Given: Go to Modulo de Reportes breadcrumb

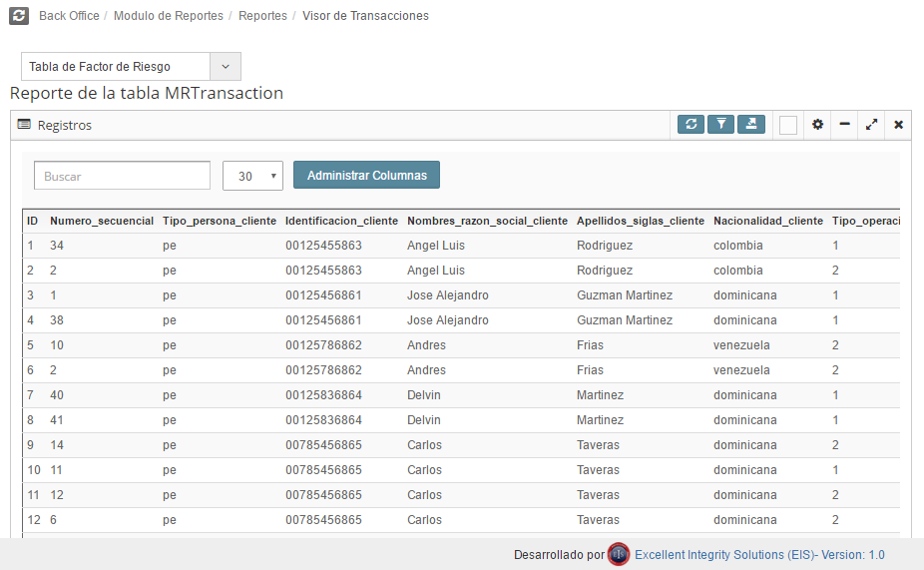Looking at the screenshot, I should (169, 16).
